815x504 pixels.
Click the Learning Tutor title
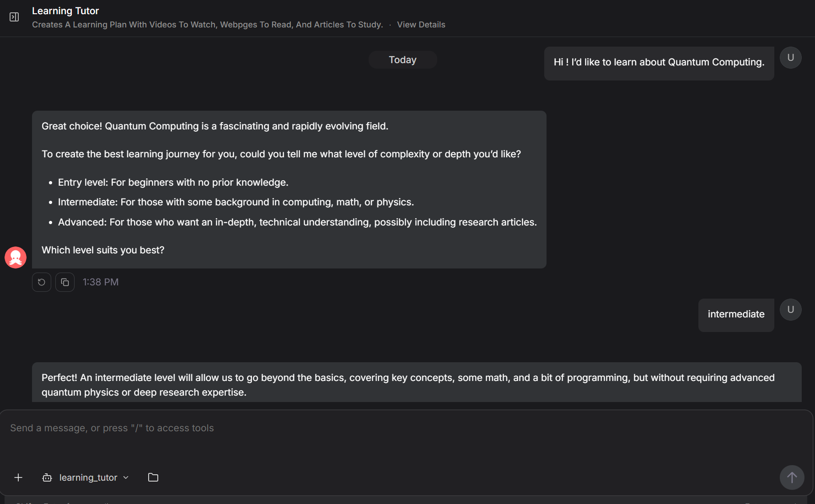pos(65,11)
